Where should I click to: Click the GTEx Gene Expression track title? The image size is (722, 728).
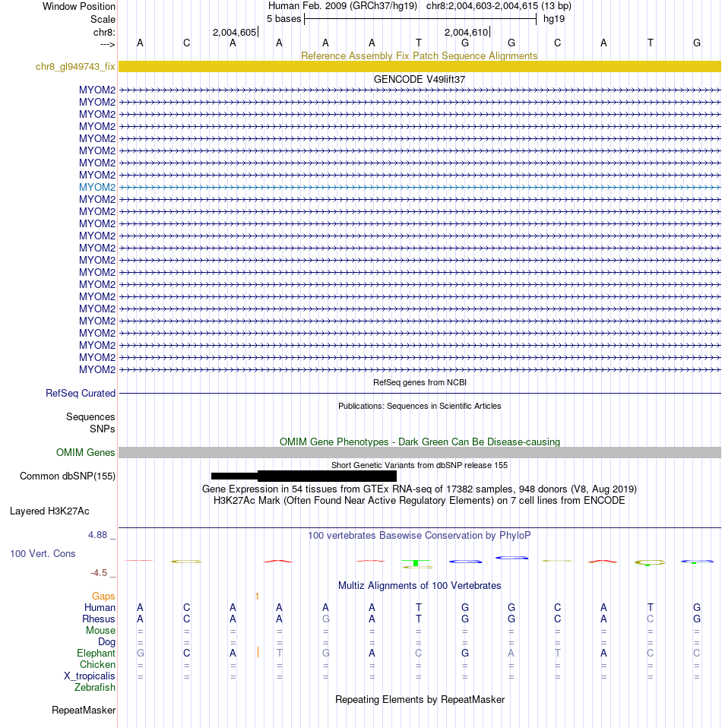pyautogui.click(x=420, y=489)
